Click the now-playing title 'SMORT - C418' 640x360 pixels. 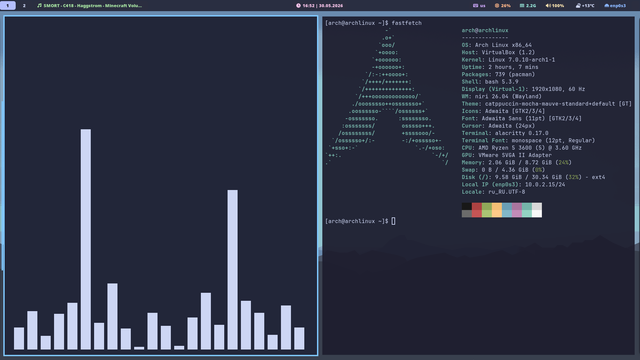click(58, 6)
